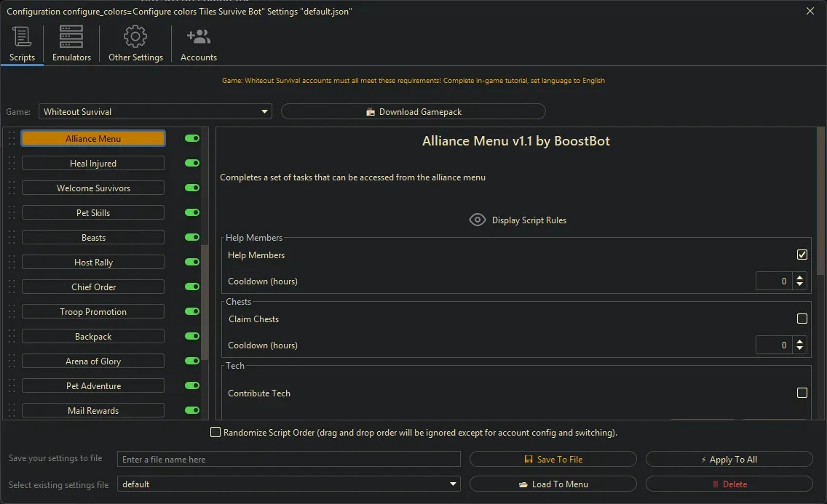827x504 pixels.
Task: Click drag handle next to Alliance Menu
Action: coord(12,138)
